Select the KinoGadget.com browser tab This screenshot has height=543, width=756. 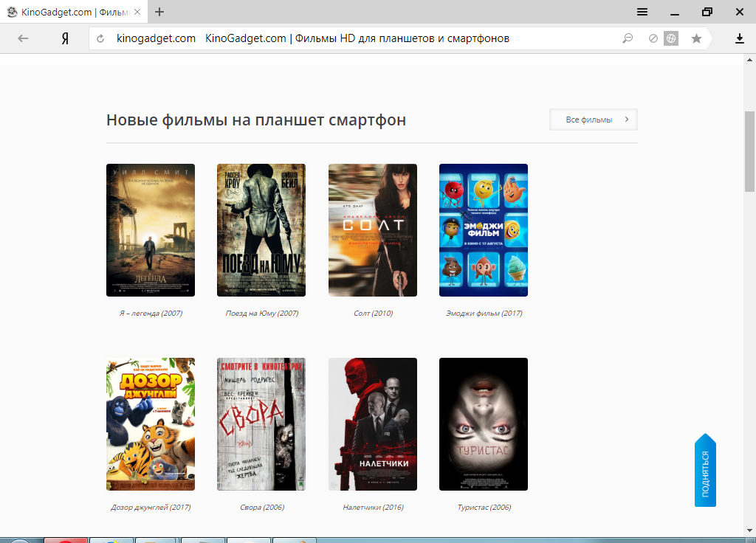tap(74, 12)
